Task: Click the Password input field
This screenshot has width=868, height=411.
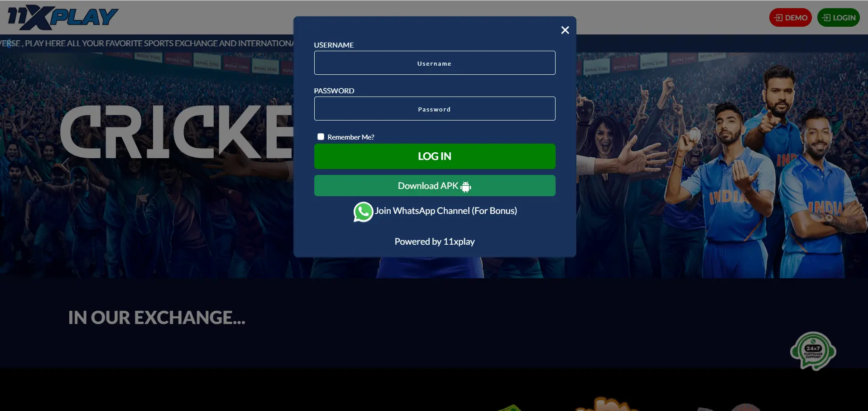Action: 434,109
